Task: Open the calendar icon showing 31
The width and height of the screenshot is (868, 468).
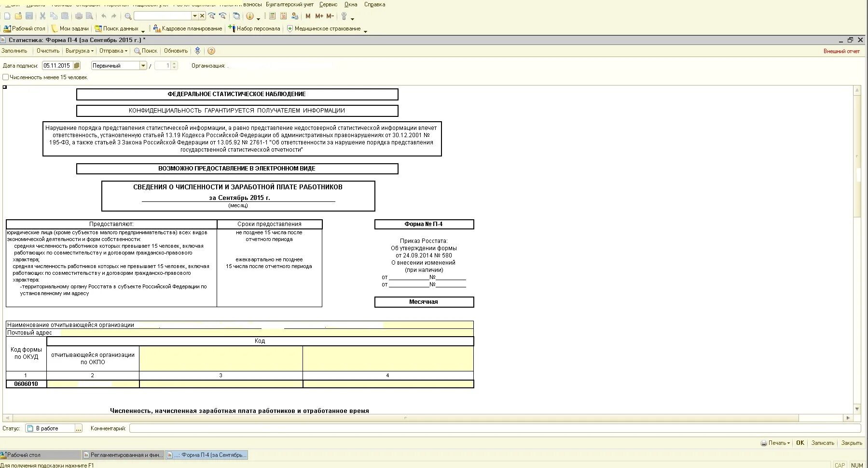Action: pyautogui.click(x=283, y=16)
